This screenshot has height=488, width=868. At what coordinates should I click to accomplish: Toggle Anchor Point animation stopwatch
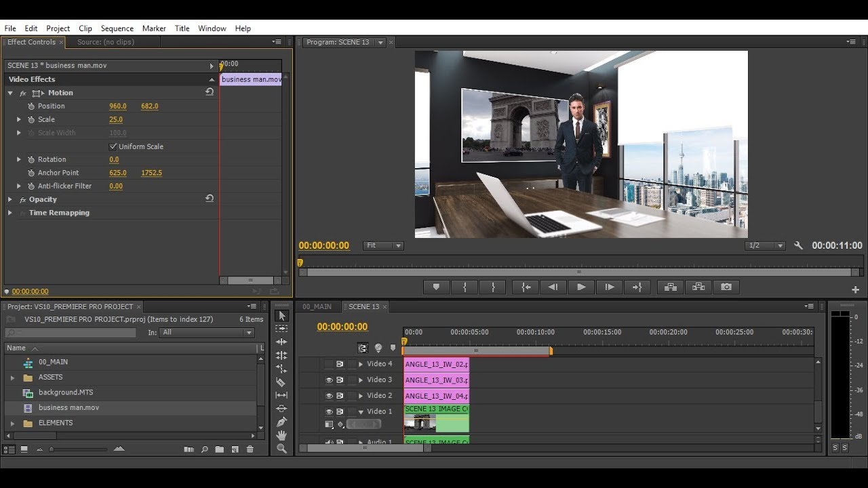tap(31, 173)
